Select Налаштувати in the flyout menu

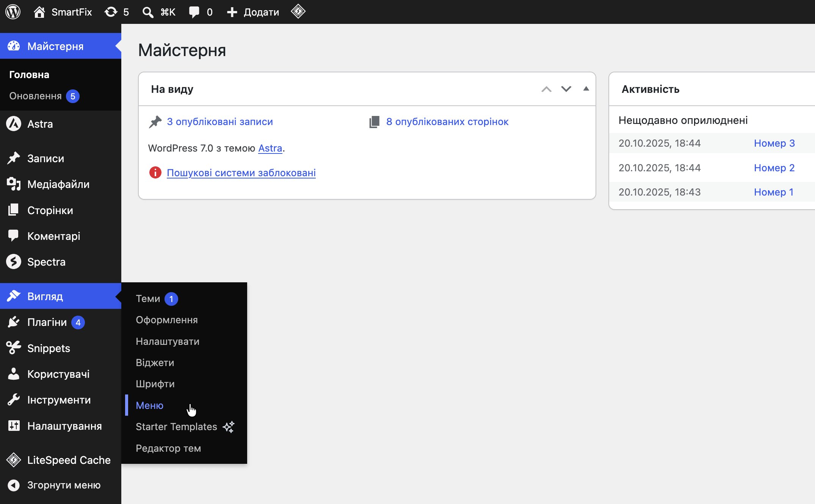pos(168,341)
